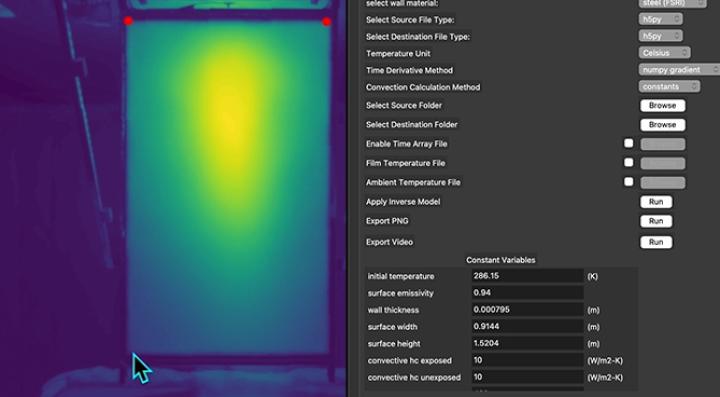The height and width of the screenshot is (397, 720).
Task: Click the Convection Calculation Method label
Action: (x=423, y=87)
